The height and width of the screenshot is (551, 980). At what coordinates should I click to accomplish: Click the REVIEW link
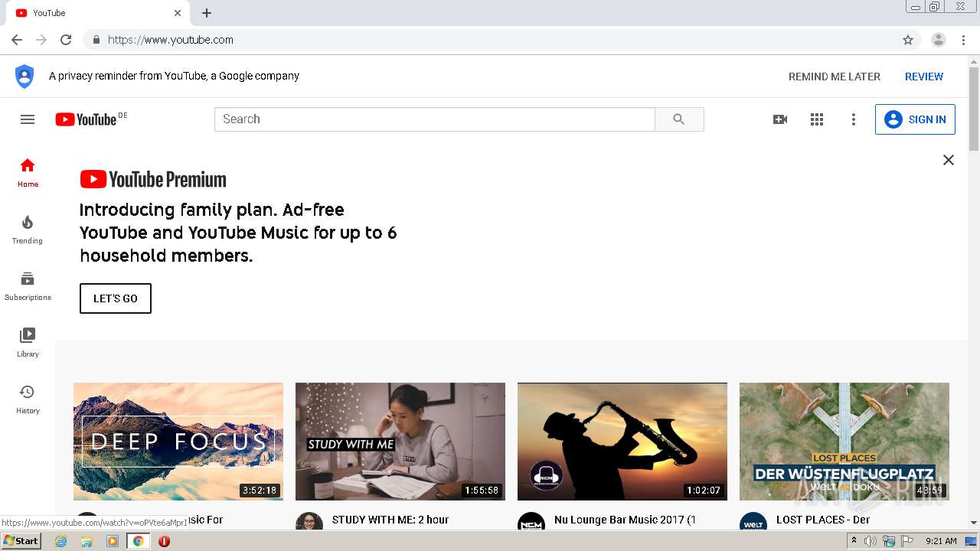pos(924,77)
